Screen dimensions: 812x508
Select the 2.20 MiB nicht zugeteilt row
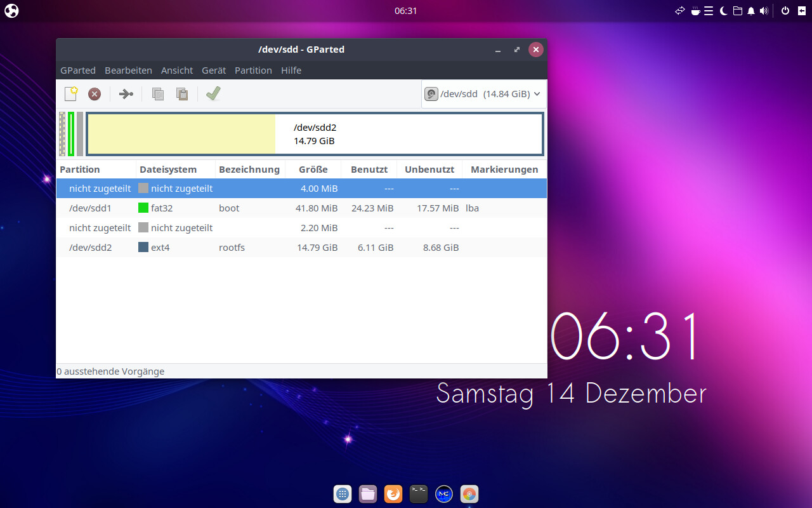301,228
